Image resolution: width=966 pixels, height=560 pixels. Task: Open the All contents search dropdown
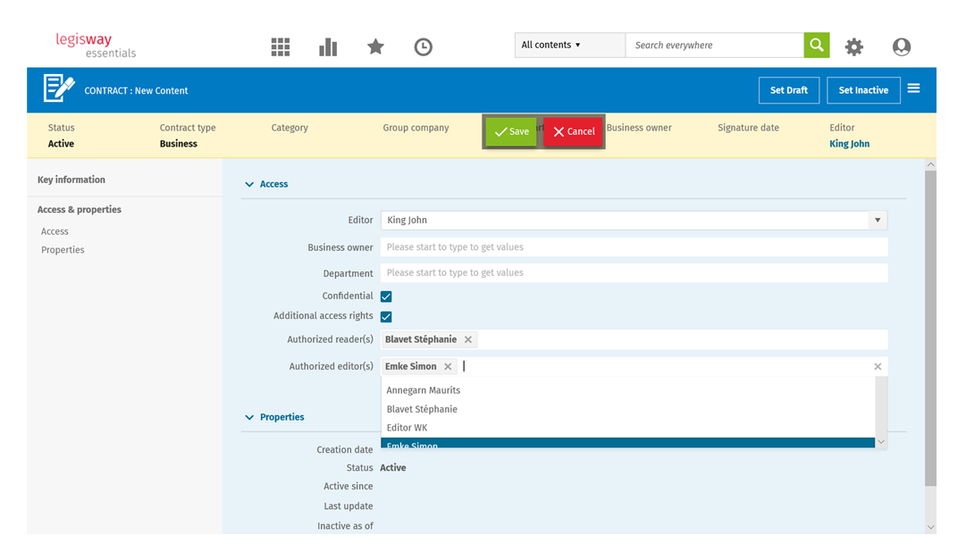click(569, 45)
